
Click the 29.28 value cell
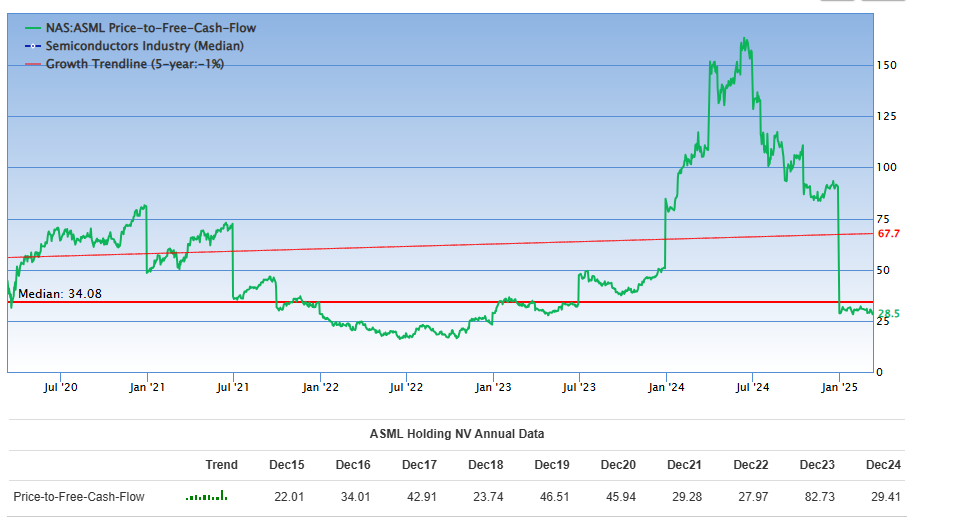687,497
